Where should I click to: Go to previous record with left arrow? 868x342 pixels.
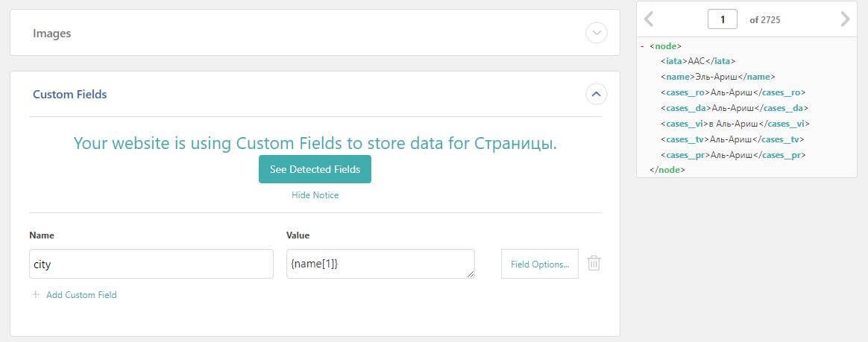coord(649,19)
